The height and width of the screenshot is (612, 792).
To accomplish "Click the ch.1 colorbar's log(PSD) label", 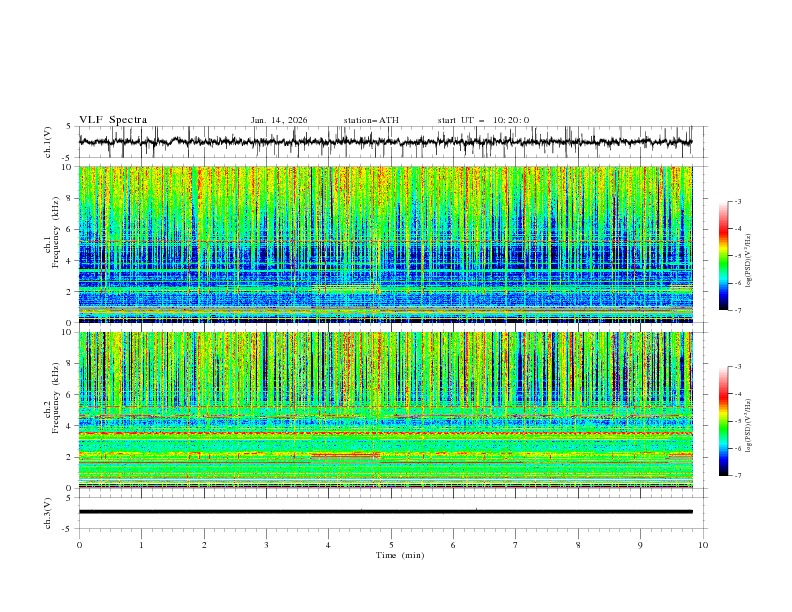I will pos(748,261).
